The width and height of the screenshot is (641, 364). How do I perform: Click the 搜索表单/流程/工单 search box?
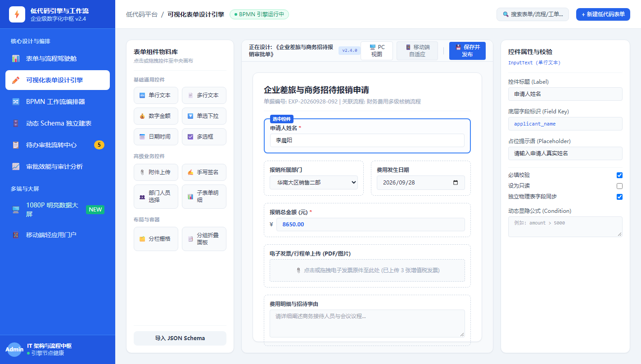tap(533, 14)
